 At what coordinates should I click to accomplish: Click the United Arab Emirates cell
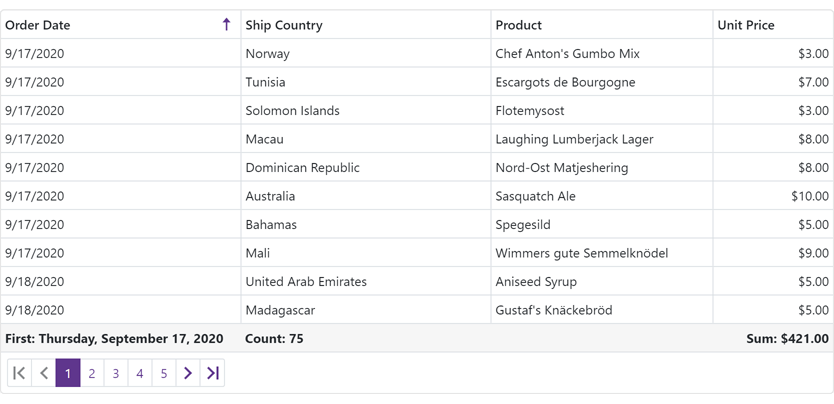(x=306, y=282)
